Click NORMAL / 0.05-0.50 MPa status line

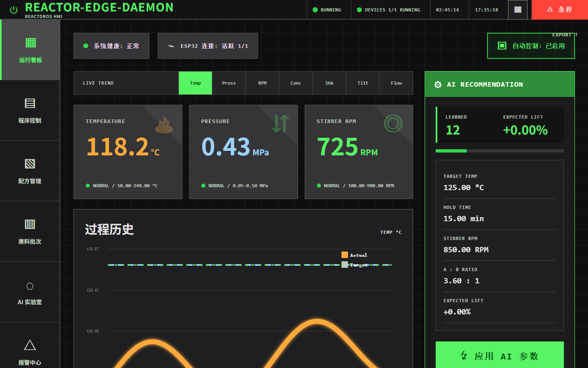(235, 186)
